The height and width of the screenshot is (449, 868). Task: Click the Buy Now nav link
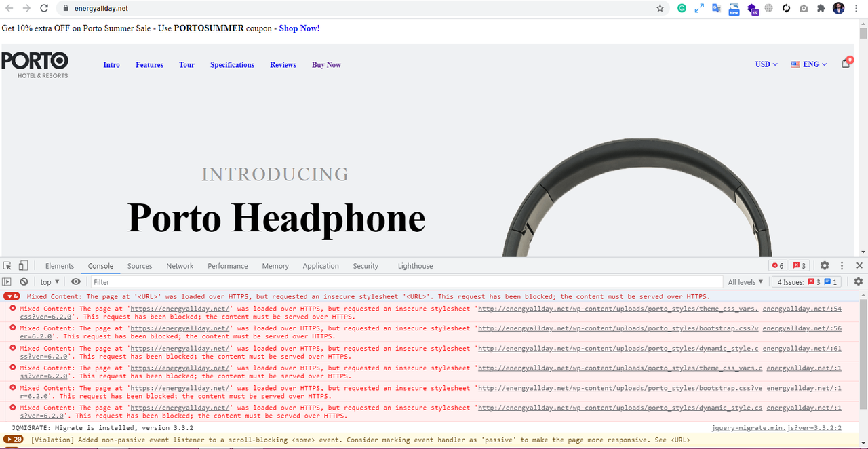click(x=326, y=65)
